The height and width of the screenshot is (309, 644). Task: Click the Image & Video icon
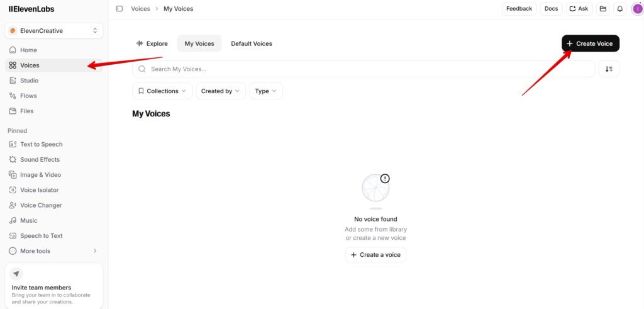(13, 174)
